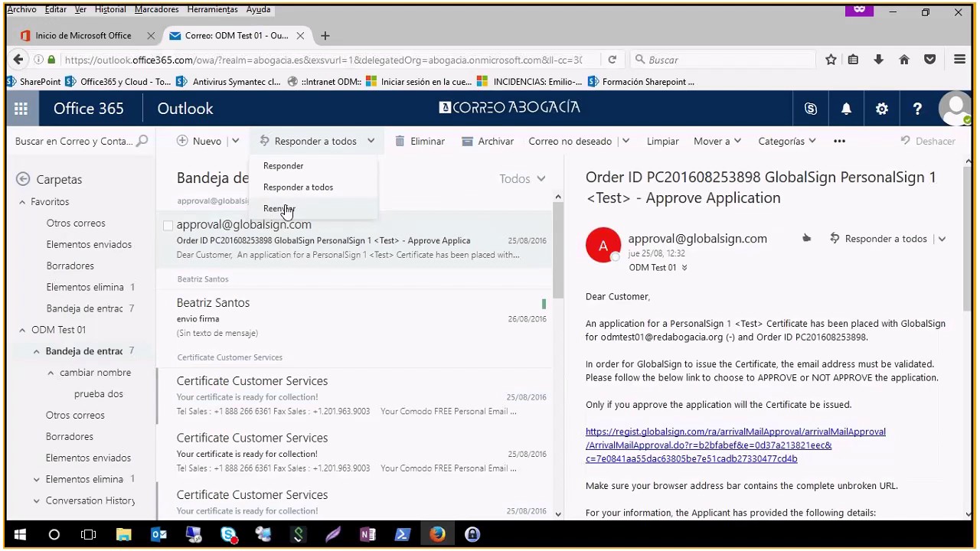This screenshot has height=551, width=980.
Task: Open the Firefox Marcadores menu
Action: tap(156, 9)
